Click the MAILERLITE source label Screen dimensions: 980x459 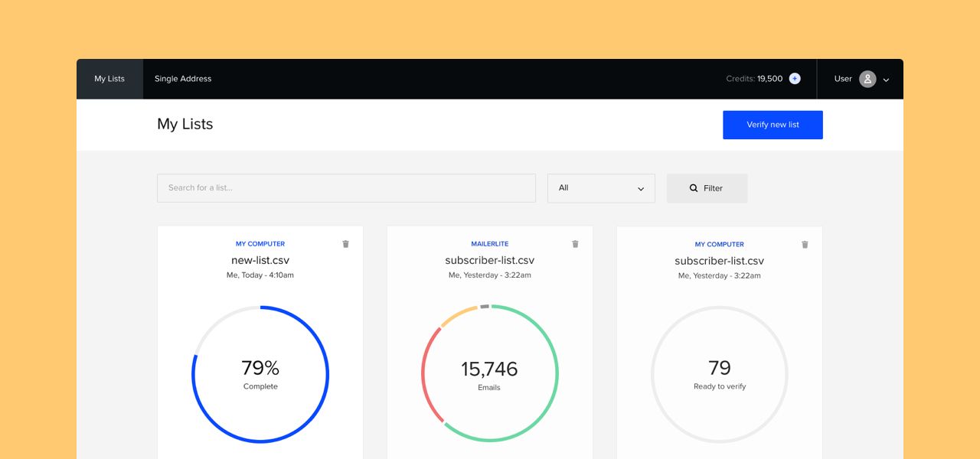(490, 244)
